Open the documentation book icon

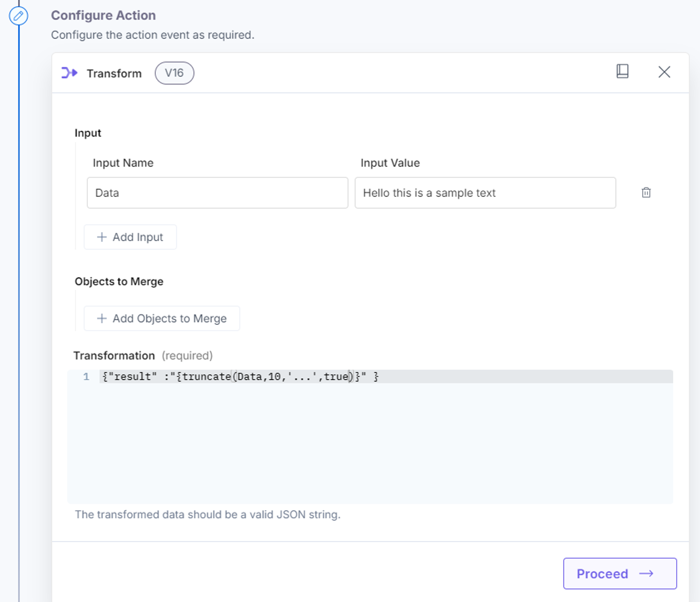click(622, 71)
